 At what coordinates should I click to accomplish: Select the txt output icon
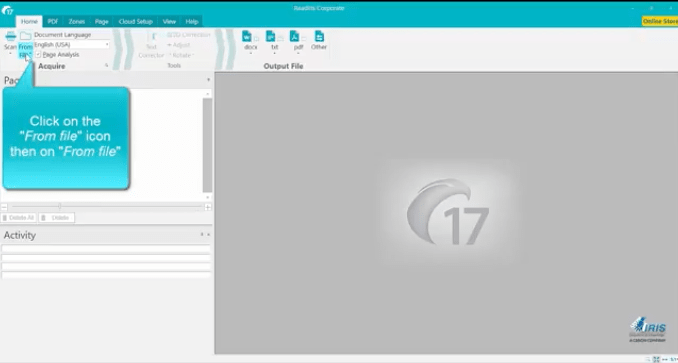pyautogui.click(x=271, y=36)
